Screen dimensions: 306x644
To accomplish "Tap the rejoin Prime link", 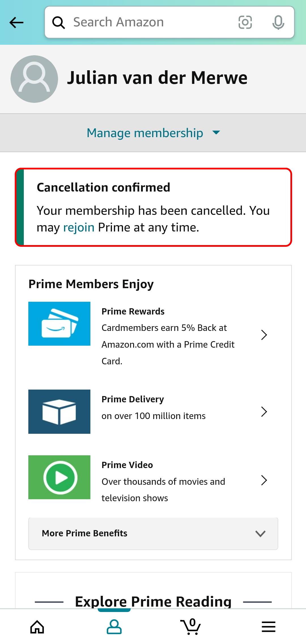I will (78, 227).
